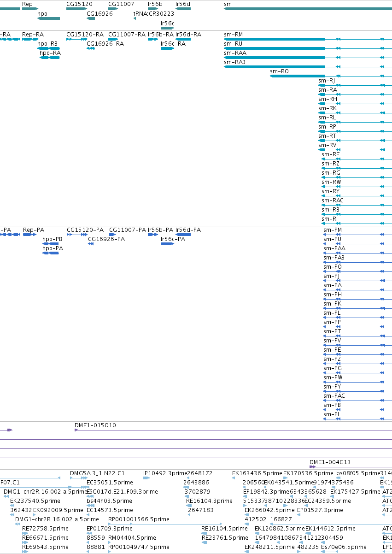Select the sm-RJ transcript
Image resolution: width=392 pixels, height=554 pixels.
pyautogui.click(x=355, y=85)
